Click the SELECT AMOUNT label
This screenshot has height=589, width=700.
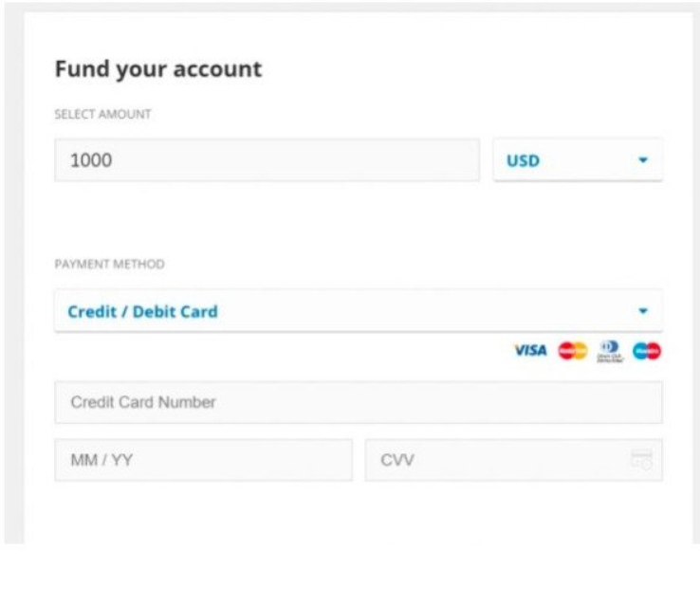(102, 115)
